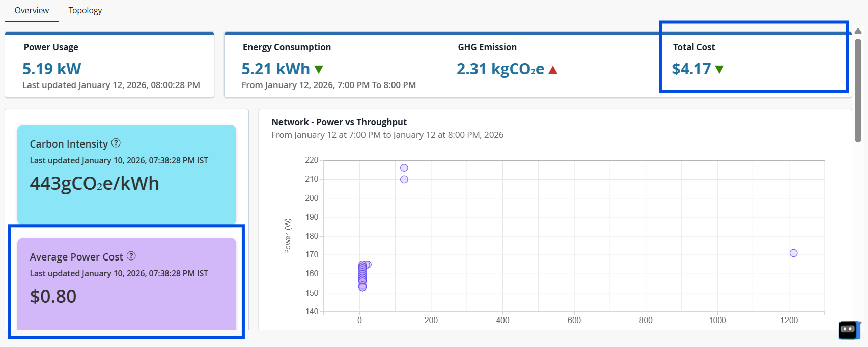This screenshot has width=868, height=347.
Task: Open the Average Power Cost help tooltip icon
Action: 131,256
